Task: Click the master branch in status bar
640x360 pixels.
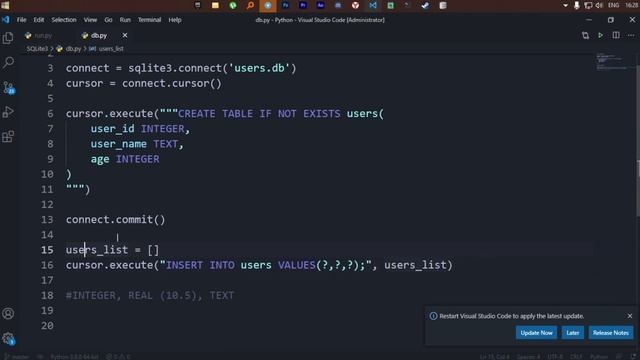Action: tap(16, 356)
